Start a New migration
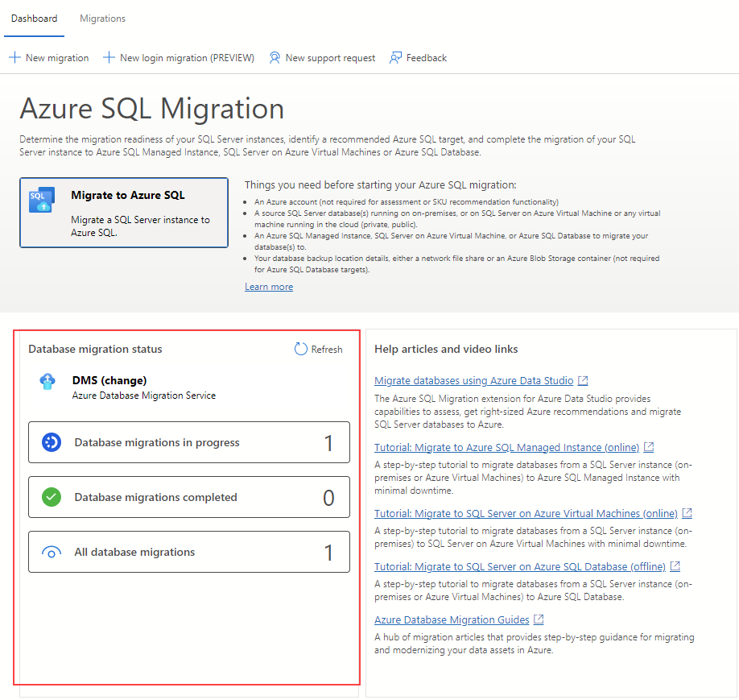This screenshot has height=700, width=739. (48, 57)
